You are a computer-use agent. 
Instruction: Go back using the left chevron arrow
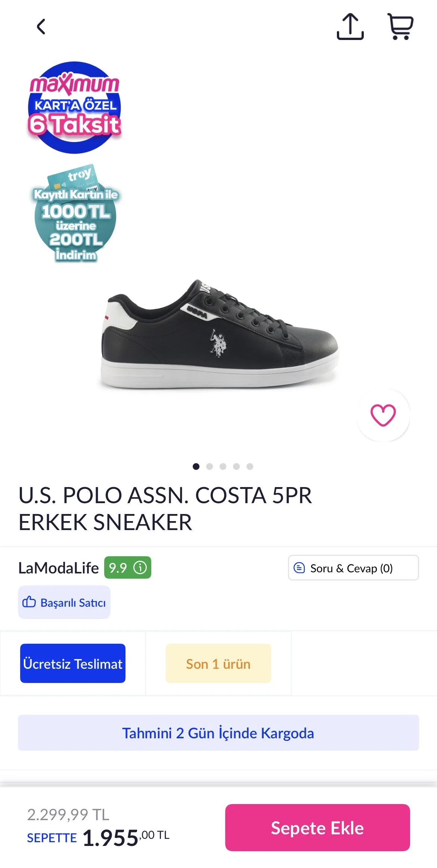41,27
